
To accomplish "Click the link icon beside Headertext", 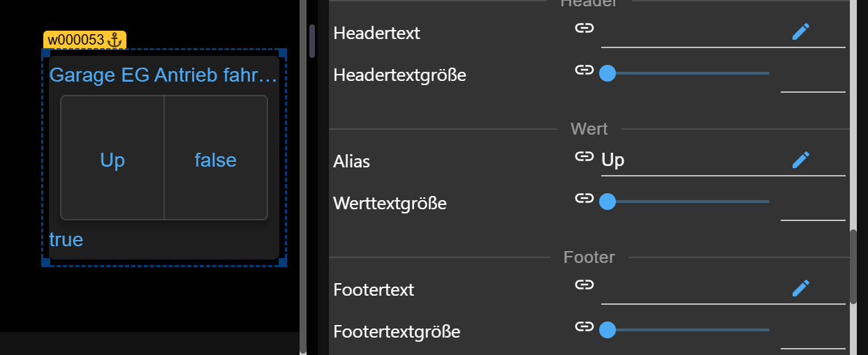I will click(584, 28).
